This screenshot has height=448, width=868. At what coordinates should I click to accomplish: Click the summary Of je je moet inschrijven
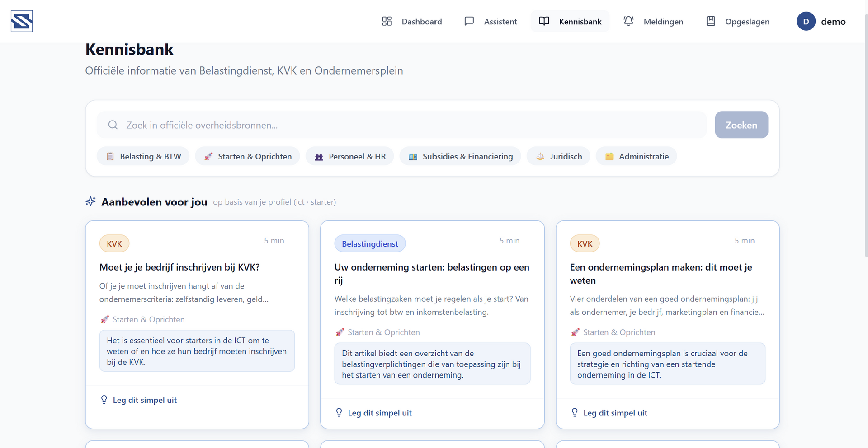click(x=184, y=292)
